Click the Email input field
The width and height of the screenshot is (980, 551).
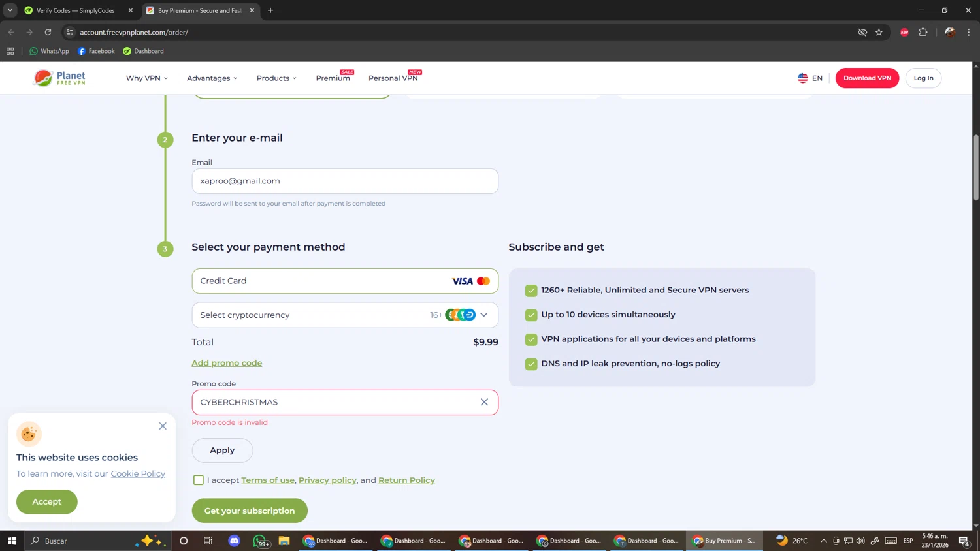point(345,181)
